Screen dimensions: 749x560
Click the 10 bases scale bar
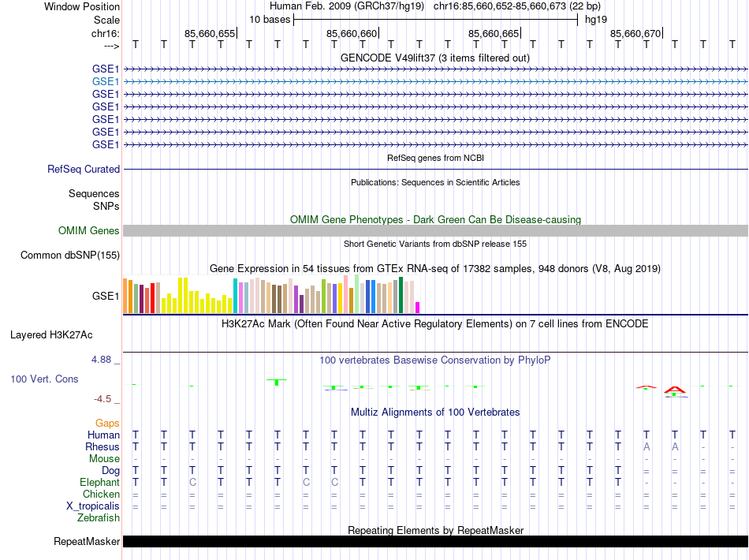435,19
